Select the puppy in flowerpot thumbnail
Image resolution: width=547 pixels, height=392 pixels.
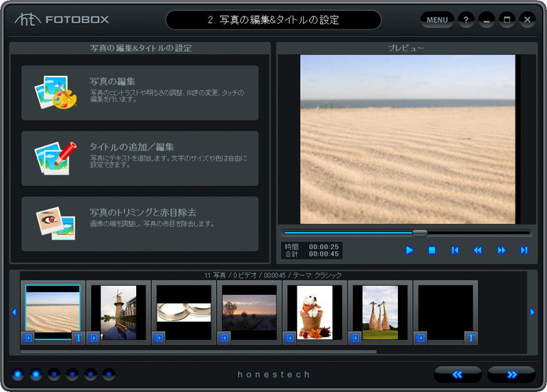[x=315, y=313]
